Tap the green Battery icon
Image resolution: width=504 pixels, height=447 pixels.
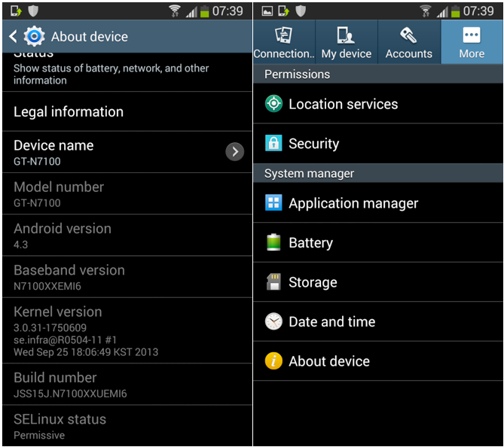[273, 242]
